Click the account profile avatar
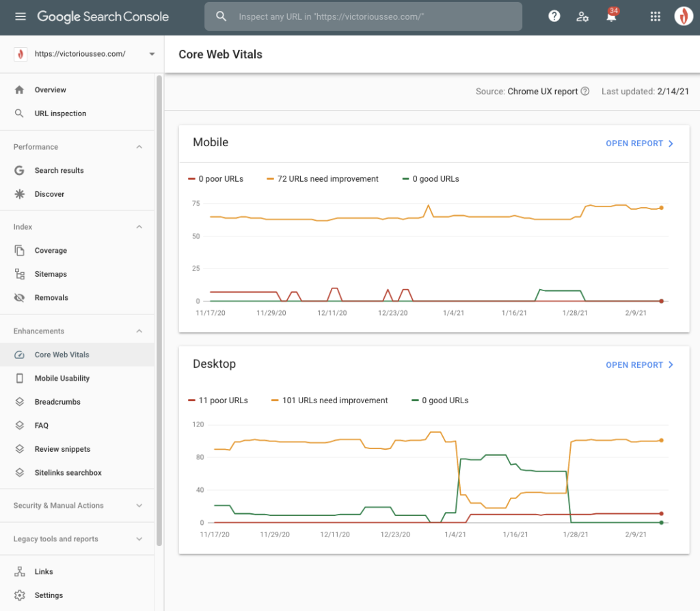 coord(684,16)
